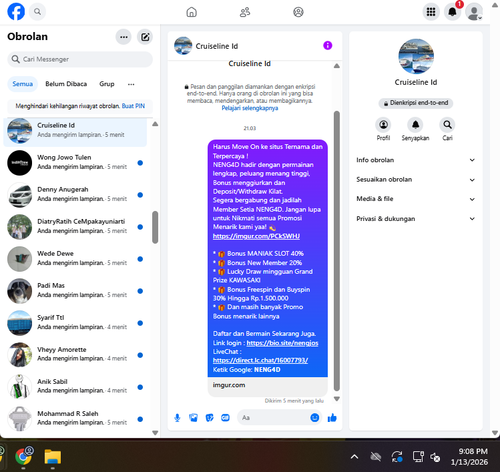Open Obrolan options three-dot button

tap(124, 37)
